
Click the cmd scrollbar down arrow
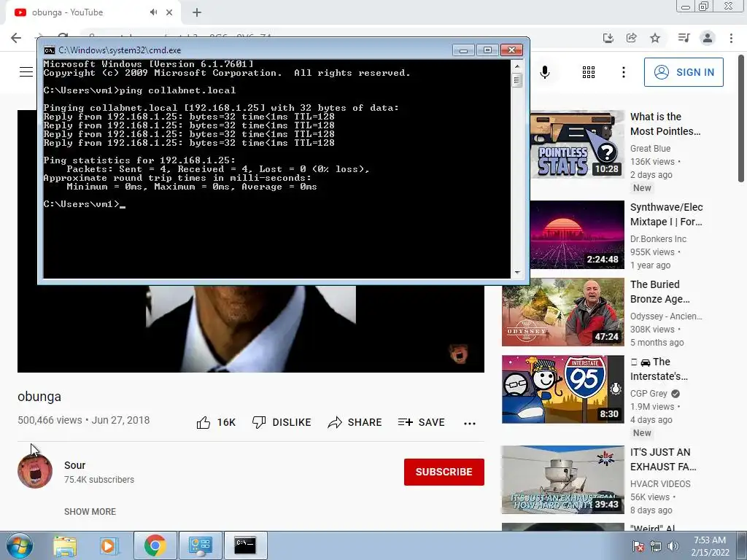click(x=517, y=273)
